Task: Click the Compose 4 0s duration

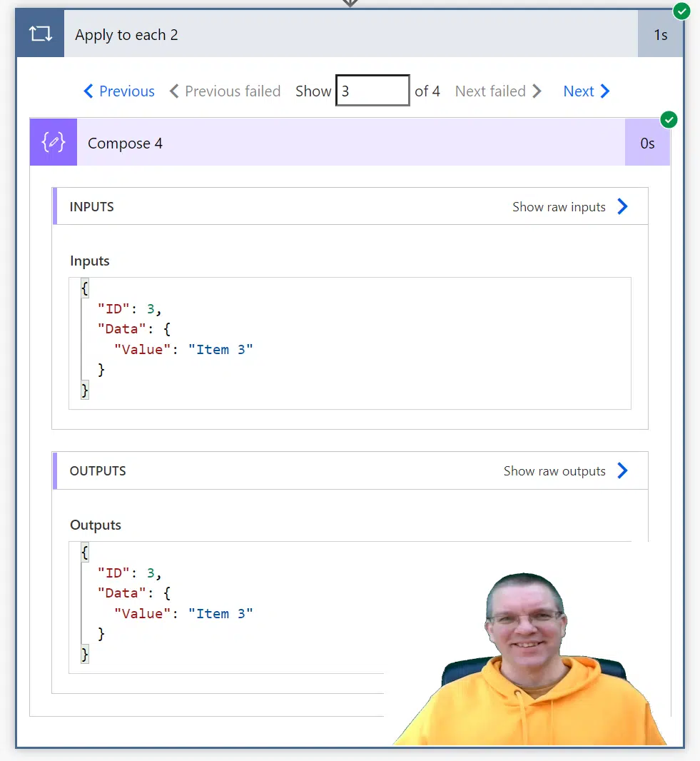Action: coord(647,143)
